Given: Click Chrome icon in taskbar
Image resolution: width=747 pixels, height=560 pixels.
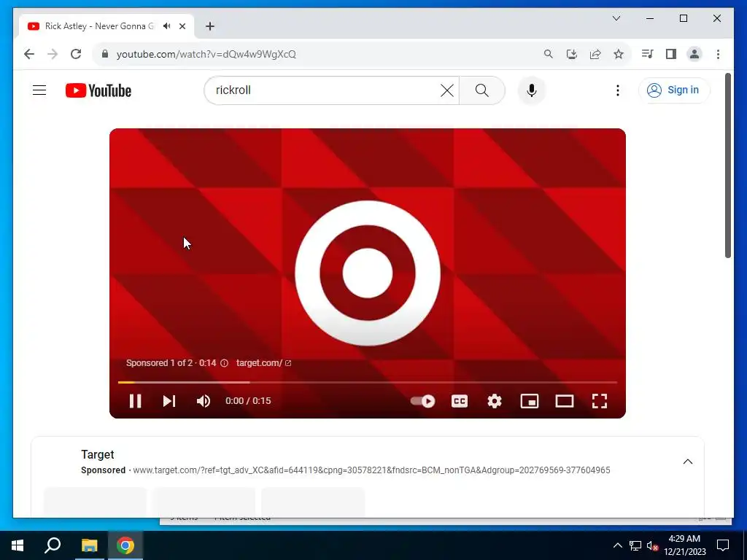Looking at the screenshot, I should click(x=125, y=545).
